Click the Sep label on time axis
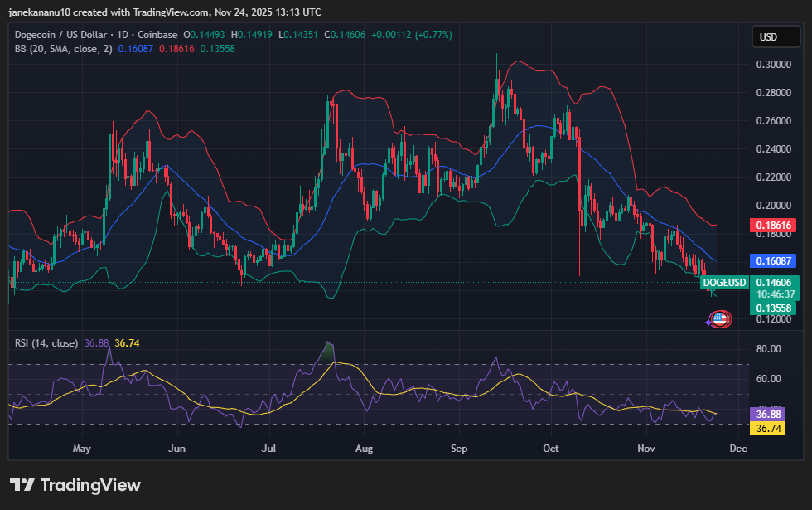 tap(460, 449)
